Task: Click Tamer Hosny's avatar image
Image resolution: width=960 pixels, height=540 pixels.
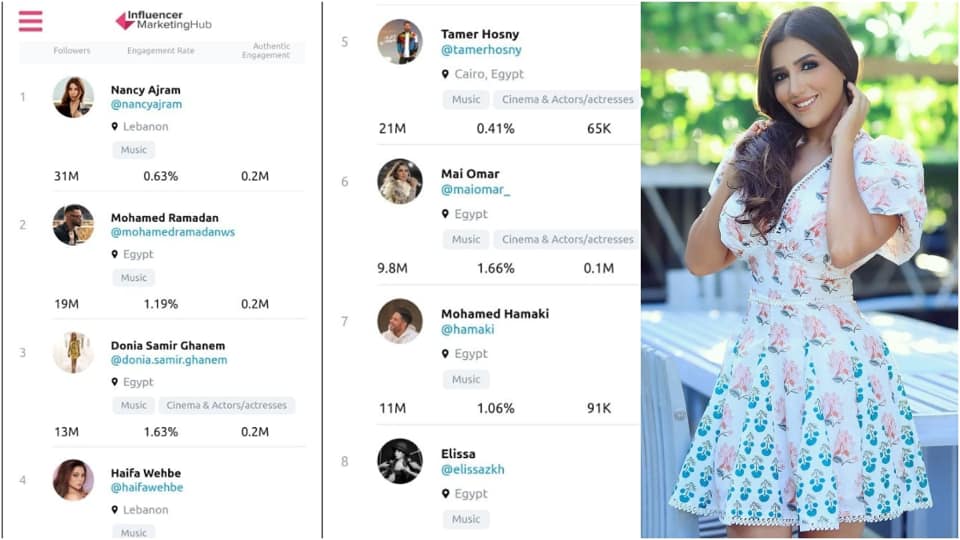Action: click(x=400, y=42)
